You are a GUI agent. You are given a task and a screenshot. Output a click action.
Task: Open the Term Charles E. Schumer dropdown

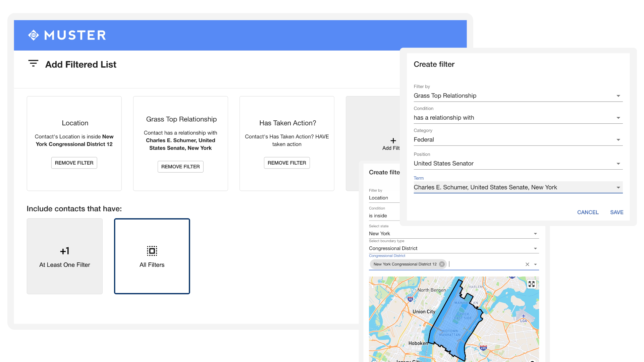[x=518, y=187]
